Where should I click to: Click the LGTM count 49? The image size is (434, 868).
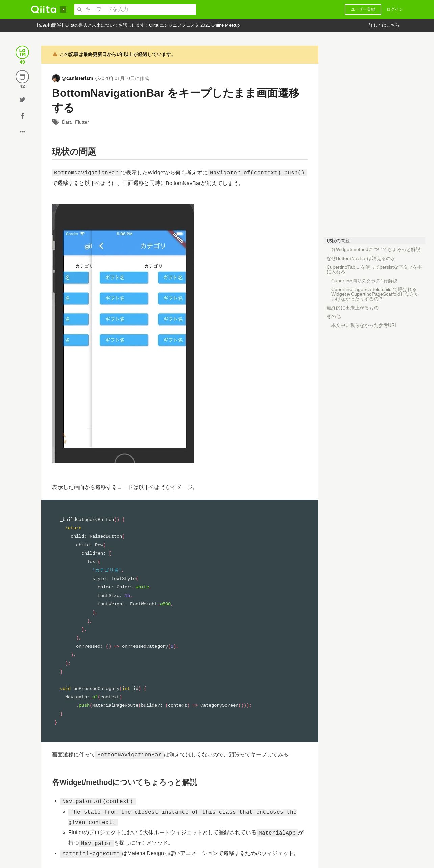(22, 62)
